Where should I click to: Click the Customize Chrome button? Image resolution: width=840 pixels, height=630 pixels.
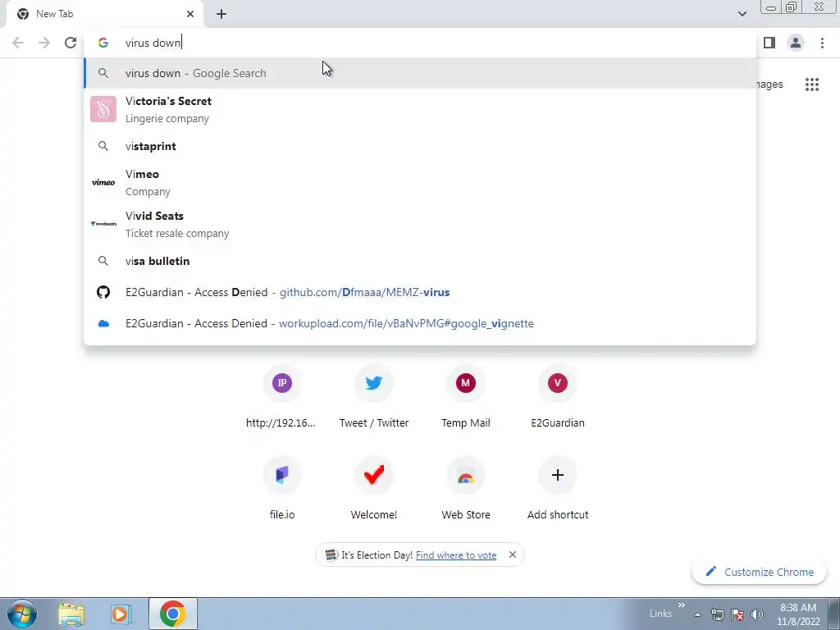pos(760,572)
